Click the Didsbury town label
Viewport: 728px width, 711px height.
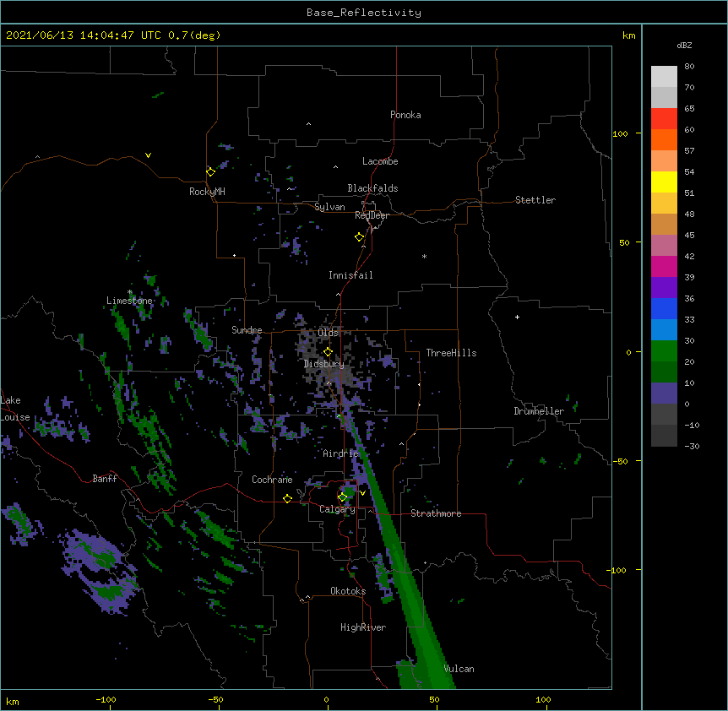pyautogui.click(x=324, y=364)
